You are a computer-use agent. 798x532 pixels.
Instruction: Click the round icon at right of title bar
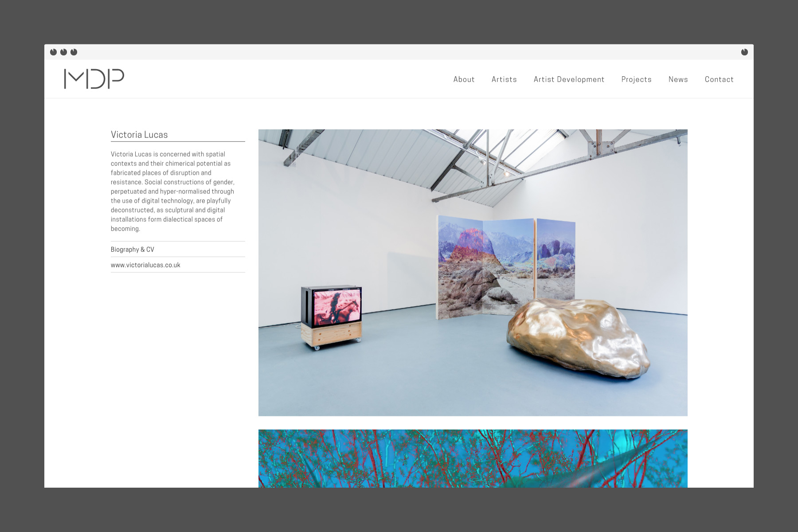click(744, 52)
